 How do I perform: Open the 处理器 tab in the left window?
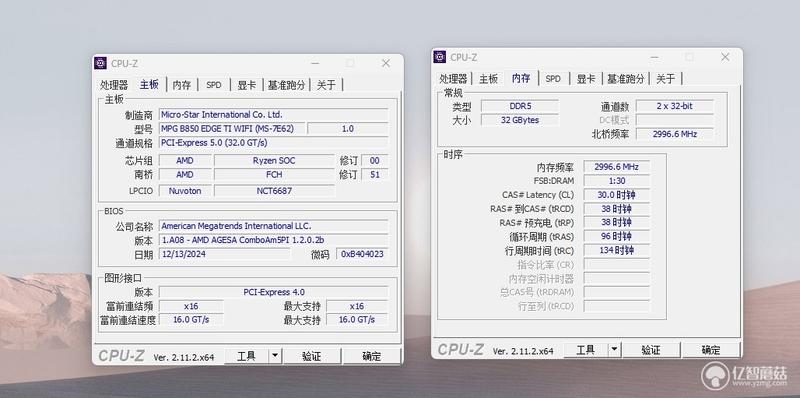pos(114,85)
